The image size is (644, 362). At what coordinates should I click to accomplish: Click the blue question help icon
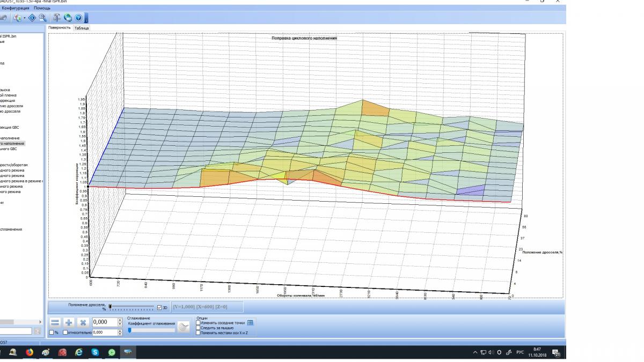click(x=78, y=18)
